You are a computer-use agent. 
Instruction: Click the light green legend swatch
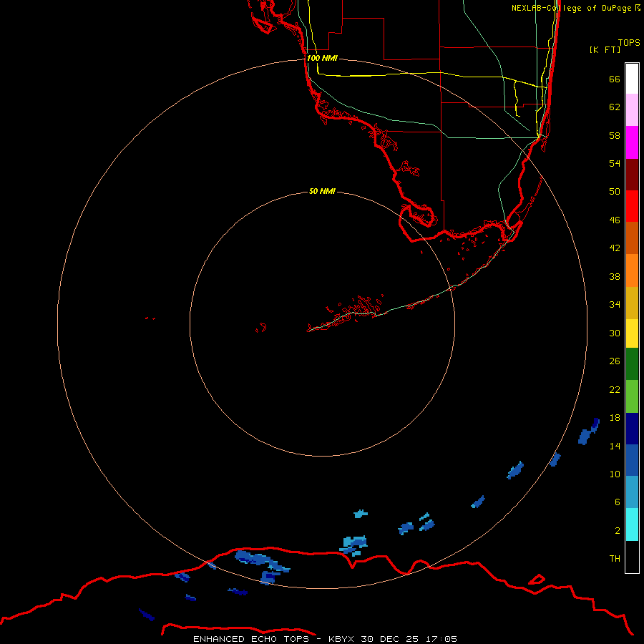point(632,396)
